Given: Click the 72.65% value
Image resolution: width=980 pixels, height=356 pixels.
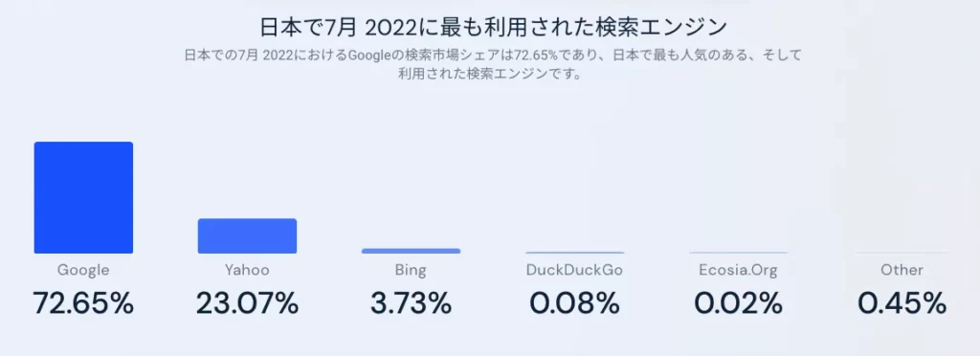Looking at the screenshot, I should click(83, 303).
